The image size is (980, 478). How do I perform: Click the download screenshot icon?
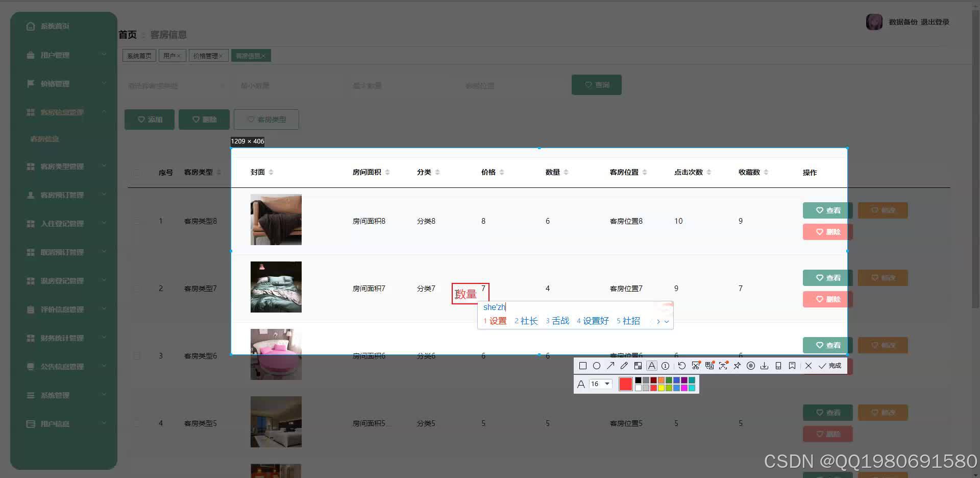(765, 366)
